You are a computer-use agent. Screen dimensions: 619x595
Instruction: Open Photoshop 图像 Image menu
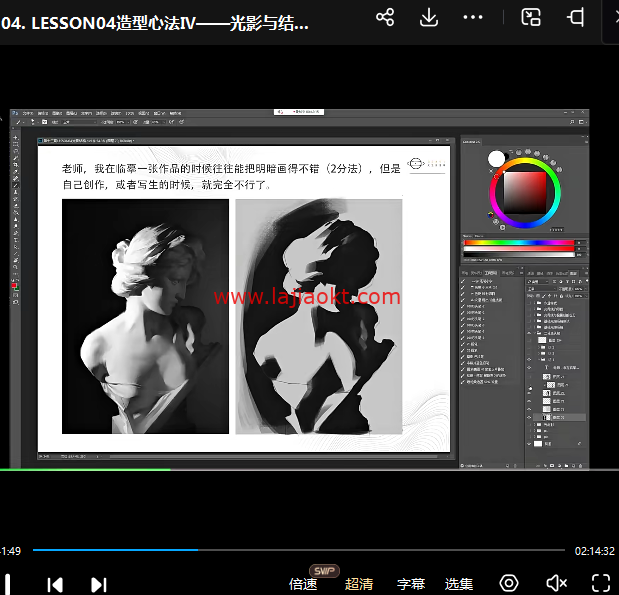(57, 113)
